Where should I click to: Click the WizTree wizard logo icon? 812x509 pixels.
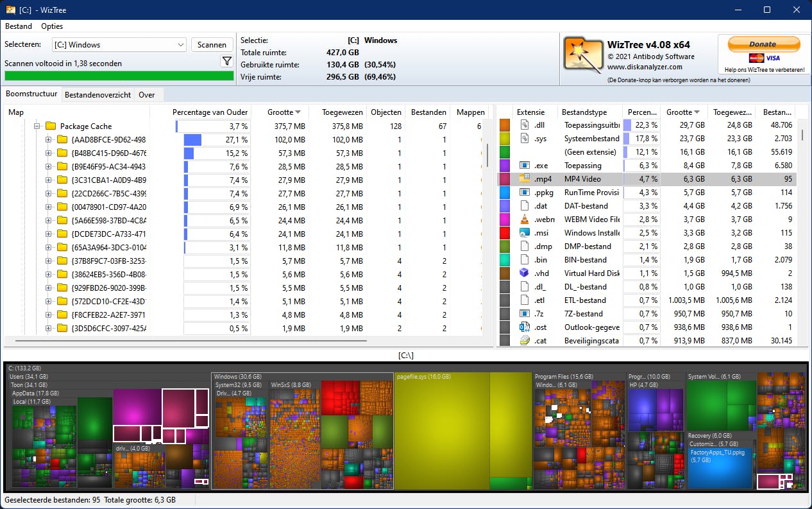click(x=582, y=54)
